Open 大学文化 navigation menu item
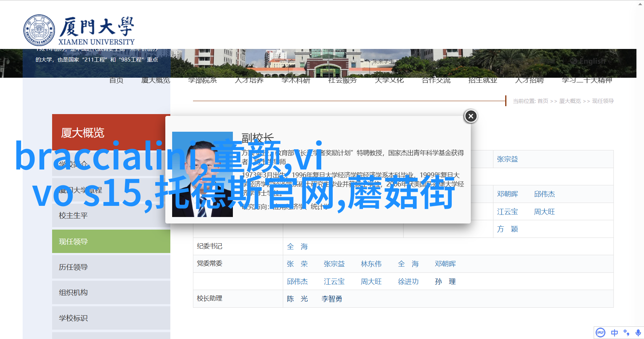The height and width of the screenshot is (339, 644). coord(389,80)
